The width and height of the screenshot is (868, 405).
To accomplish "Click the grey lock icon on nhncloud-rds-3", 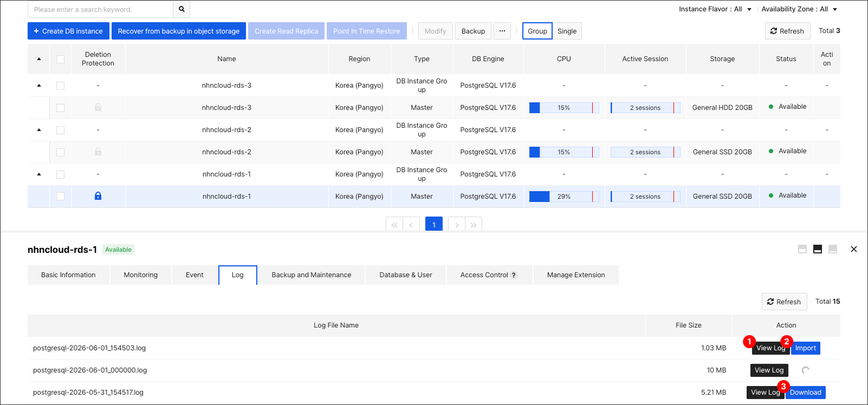I will tap(98, 107).
